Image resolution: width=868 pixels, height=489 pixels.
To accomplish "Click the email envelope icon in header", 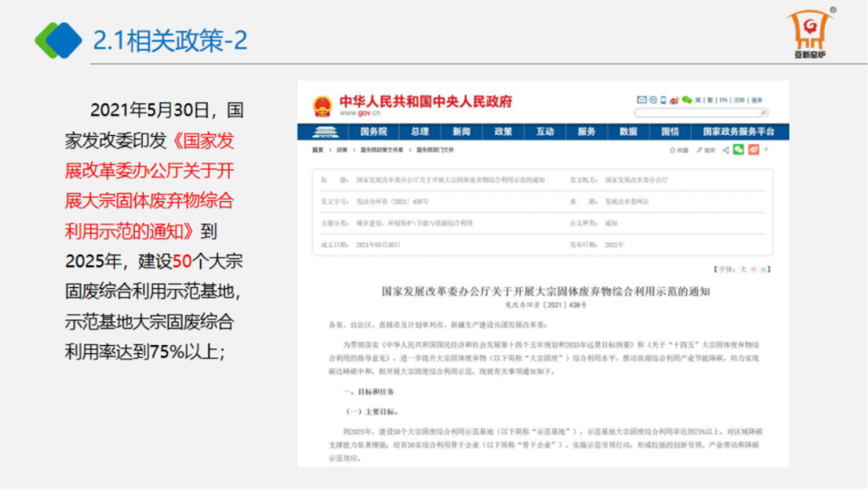I will tap(641, 100).
